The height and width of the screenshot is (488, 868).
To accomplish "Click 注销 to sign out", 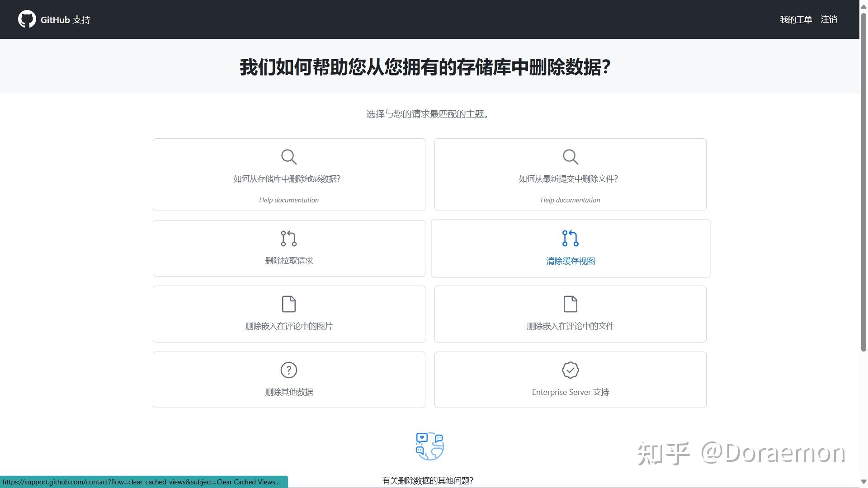I will pyautogui.click(x=829, y=19).
